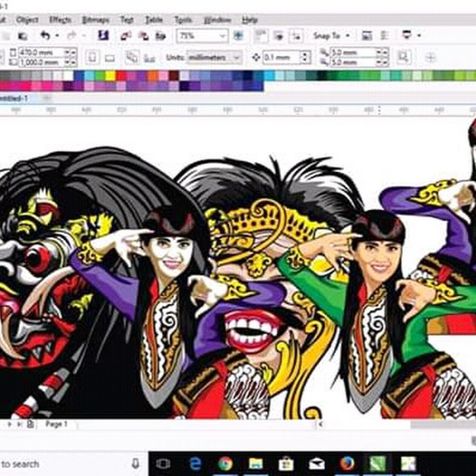476x476 pixels.
Task: Open Google Chrome from the taskbar
Action: point(225,464)
